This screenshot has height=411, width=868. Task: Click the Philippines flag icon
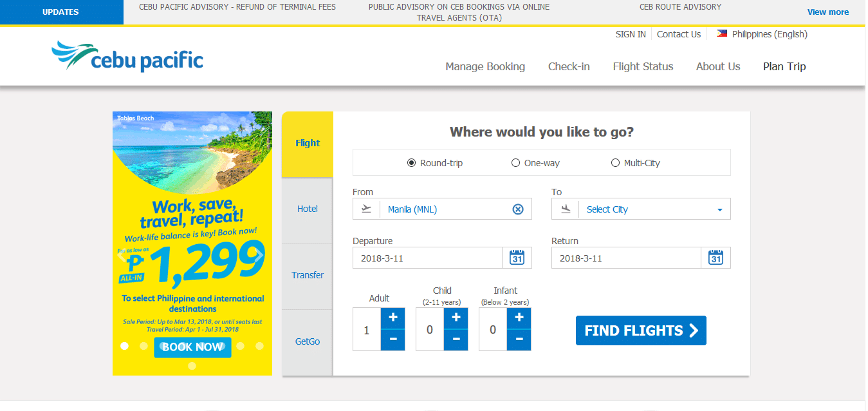pos(722,34)
